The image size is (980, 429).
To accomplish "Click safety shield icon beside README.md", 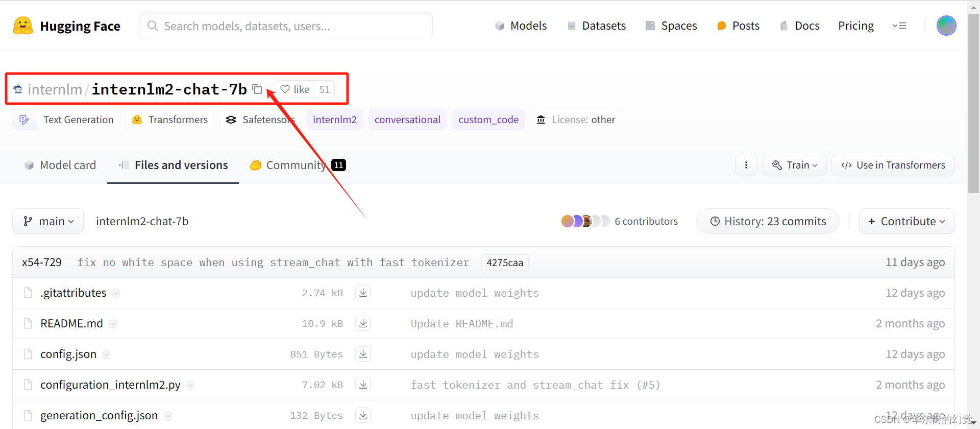I will pyautogui.click(x=113, y=324).
